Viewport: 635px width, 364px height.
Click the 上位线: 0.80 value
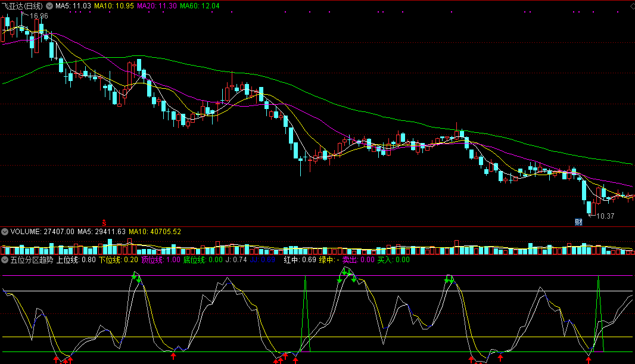point(76,260)
